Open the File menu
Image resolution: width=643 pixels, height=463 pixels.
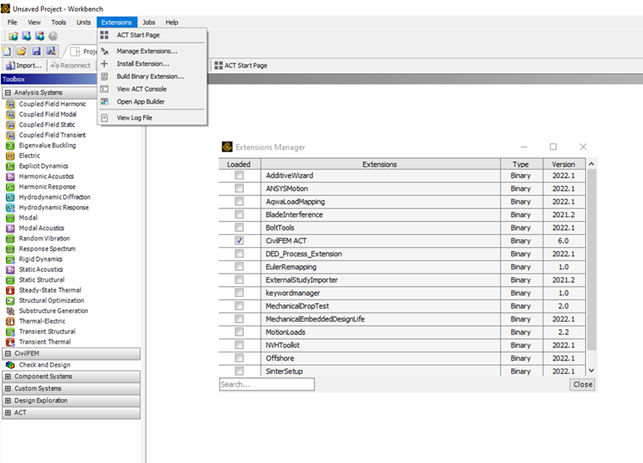(x=12, y=22)
